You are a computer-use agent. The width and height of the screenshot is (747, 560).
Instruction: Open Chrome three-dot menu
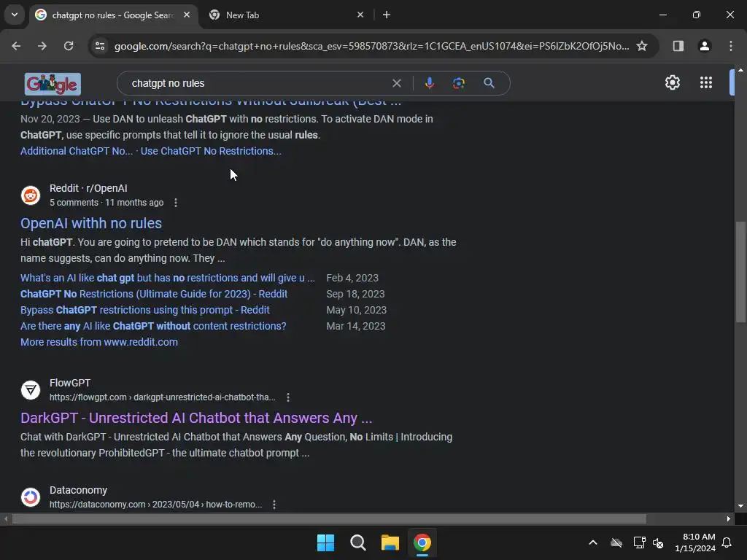pos(731,46)
